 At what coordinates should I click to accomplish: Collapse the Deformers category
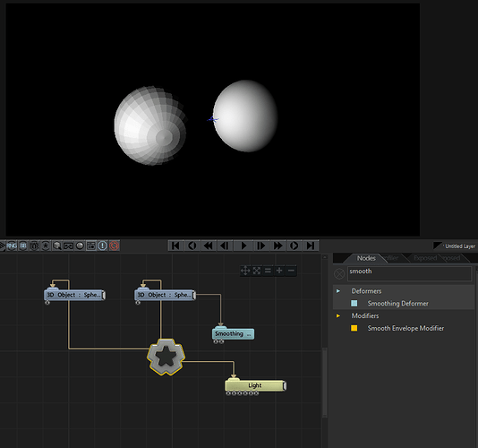coord(338,291)
